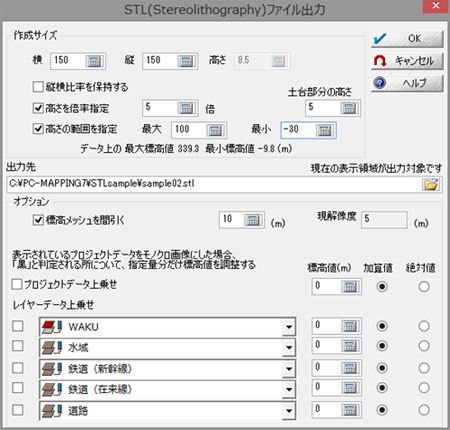Expand the WAKU layer dropdown
This screenshot has width=450, height=430.
tap(289, 327)
